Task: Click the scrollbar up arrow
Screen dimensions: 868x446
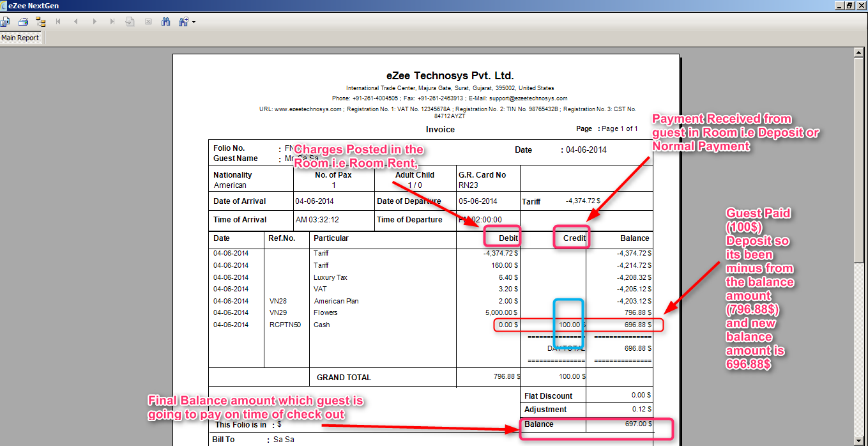Action: click(860, 52)
